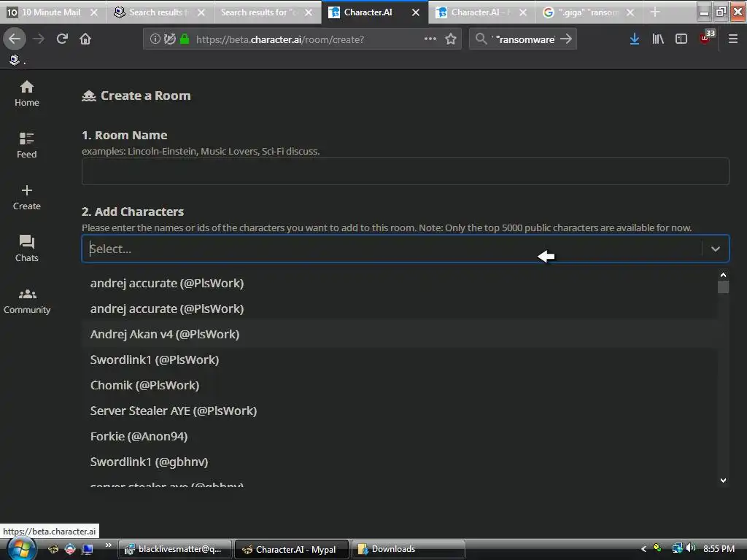Click the ransomware search box
The image size is (747, 560).
[x=524, y=39]
